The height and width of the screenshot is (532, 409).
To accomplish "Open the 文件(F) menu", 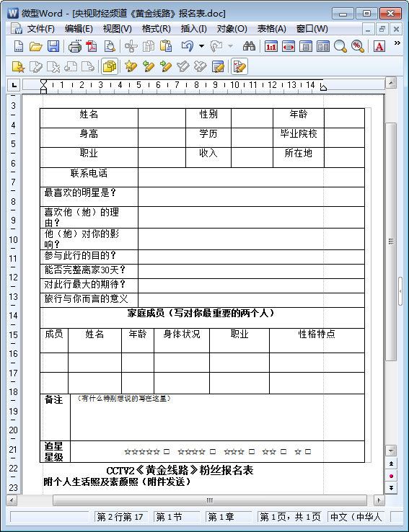I will (40, 29).
